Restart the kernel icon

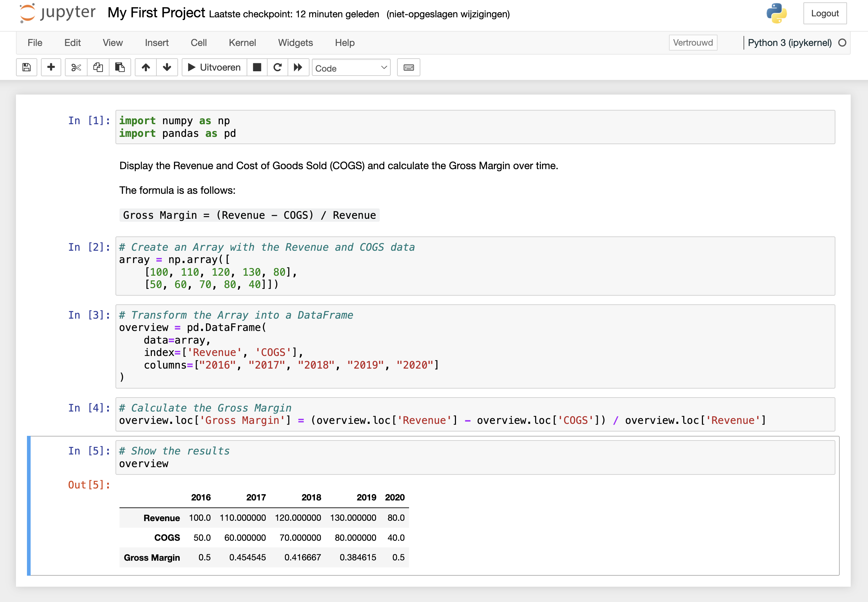278,68
